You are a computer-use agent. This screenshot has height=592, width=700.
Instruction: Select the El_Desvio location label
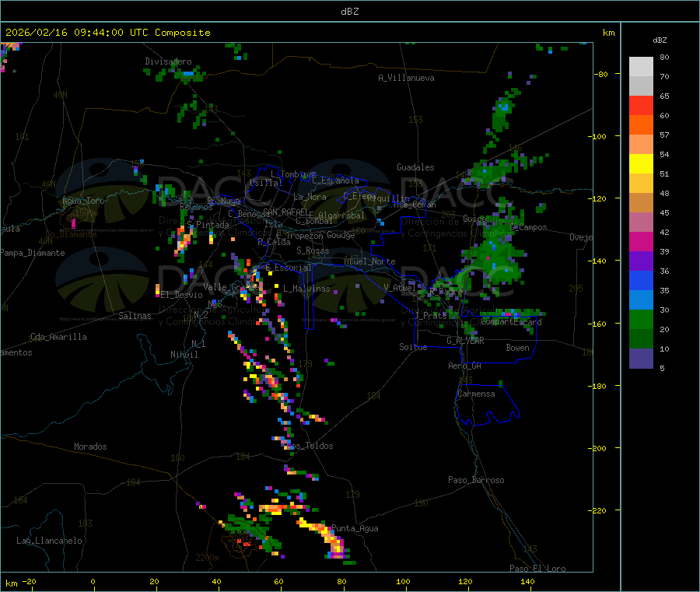click(x=182, y=295)
